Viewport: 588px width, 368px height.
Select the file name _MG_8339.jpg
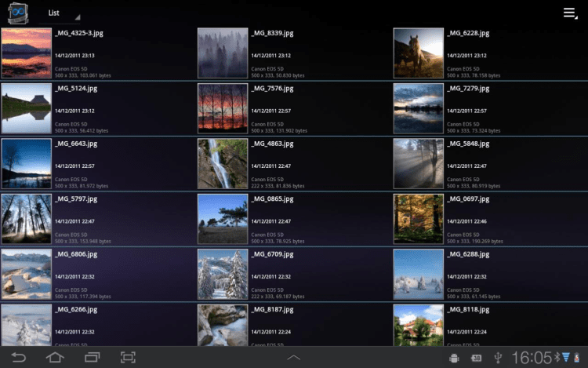pos(272,33)
